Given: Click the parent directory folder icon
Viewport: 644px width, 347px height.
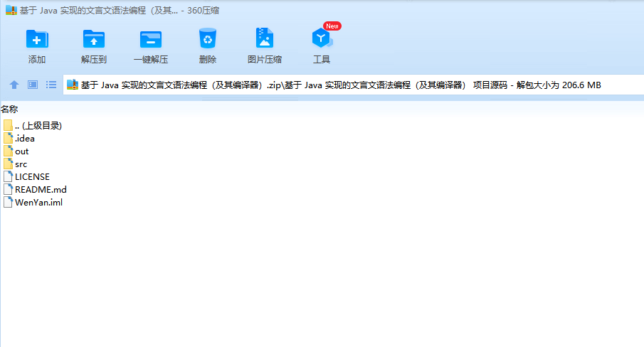Looking at the screenshot, I should point(8,125).
